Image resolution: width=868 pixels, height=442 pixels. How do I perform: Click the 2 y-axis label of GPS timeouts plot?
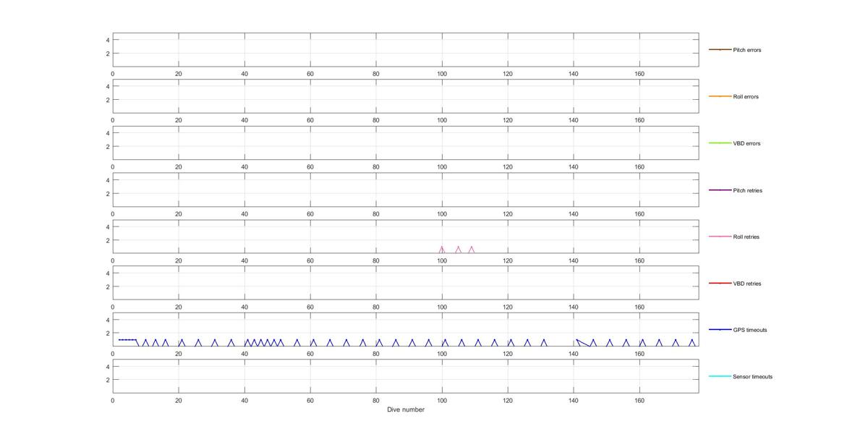pos(108,333)
